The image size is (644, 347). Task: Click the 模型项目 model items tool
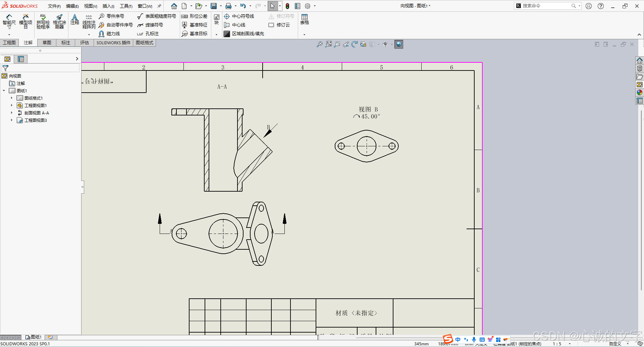pos(25,21)
